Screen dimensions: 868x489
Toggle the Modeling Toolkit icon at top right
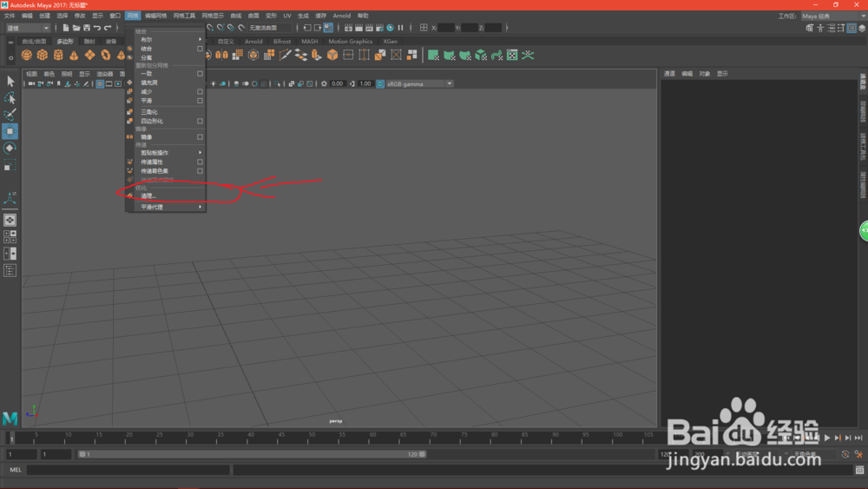tap(809, 28)
